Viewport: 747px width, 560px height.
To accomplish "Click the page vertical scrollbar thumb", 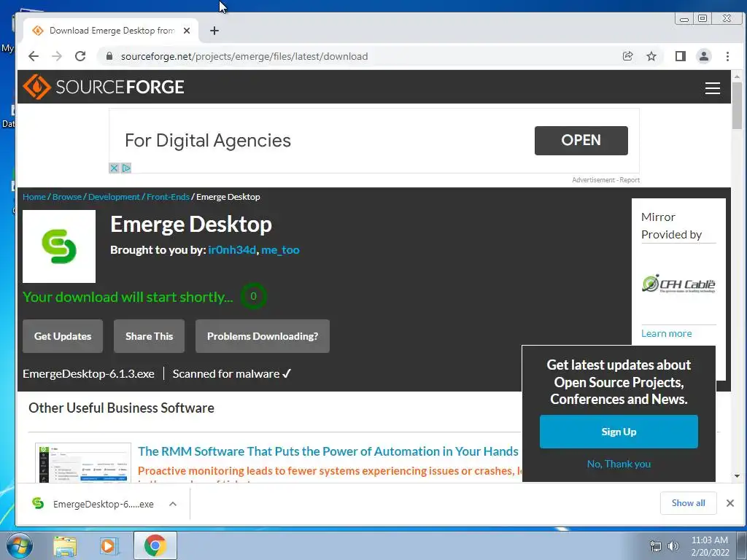I will (x=737, y=105).
